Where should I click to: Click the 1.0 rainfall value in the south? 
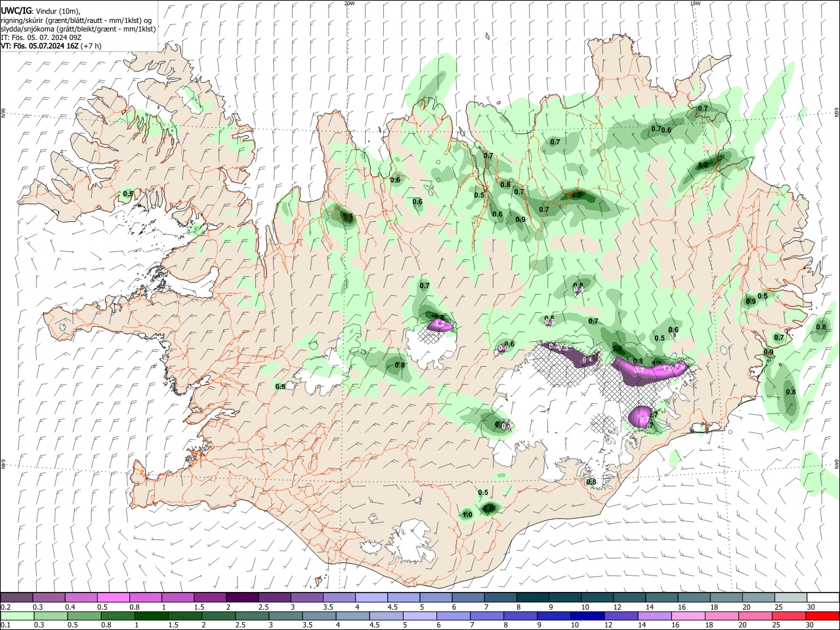(x=467, y=515)
